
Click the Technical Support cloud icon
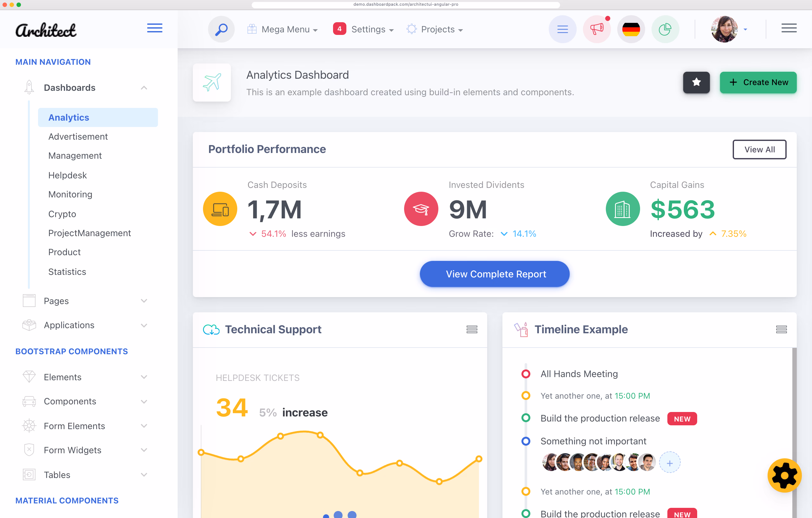[211, 329]
